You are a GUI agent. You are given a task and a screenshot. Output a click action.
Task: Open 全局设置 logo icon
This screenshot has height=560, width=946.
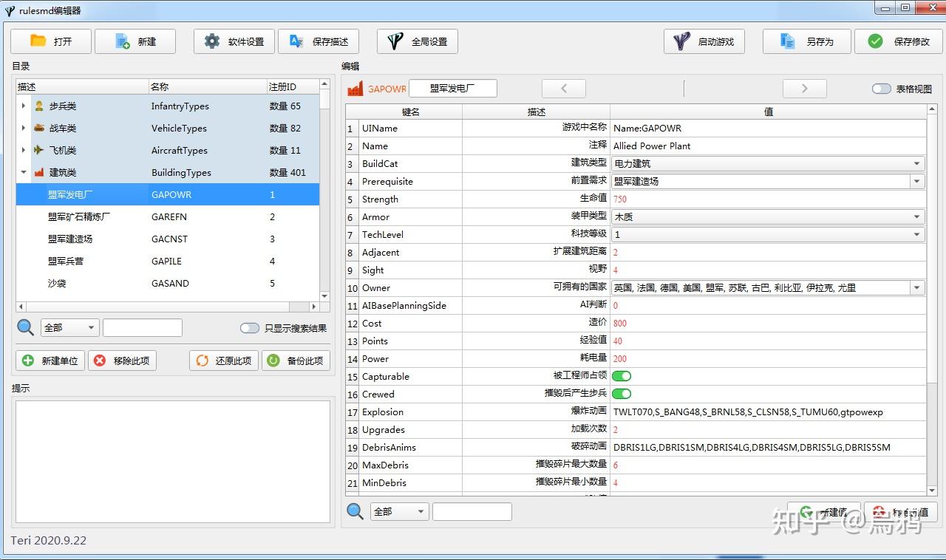pyautogui.click(x=395, y=41)
